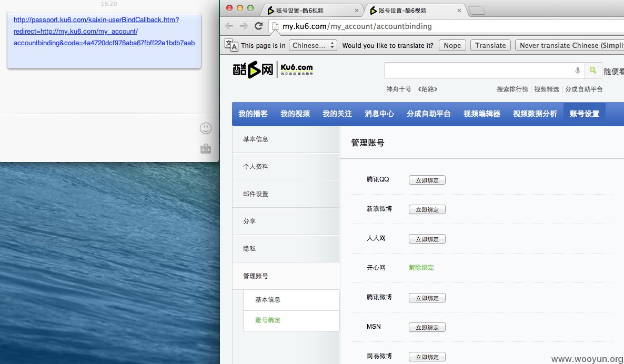The width and height of the screenshot is (624, 364).
Task: Switch to the first 账号设置-酷6视频 tab
Action: [313, 11]
